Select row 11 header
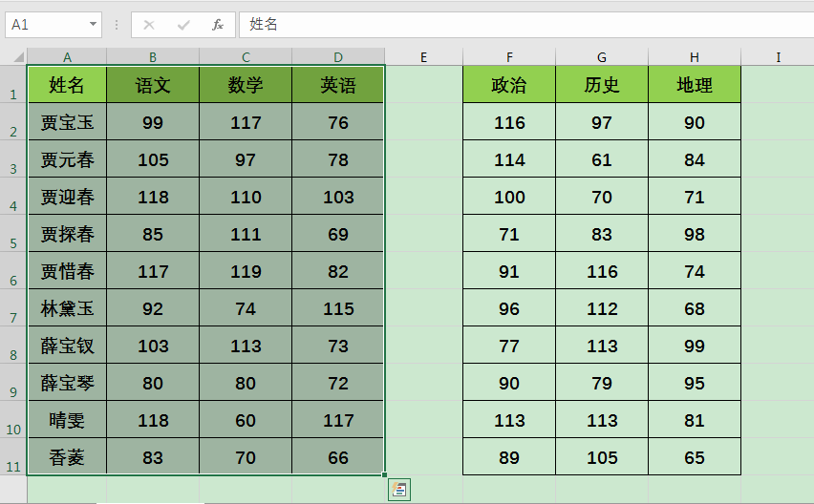Screen dimensions: 814x504 (13, 457)
